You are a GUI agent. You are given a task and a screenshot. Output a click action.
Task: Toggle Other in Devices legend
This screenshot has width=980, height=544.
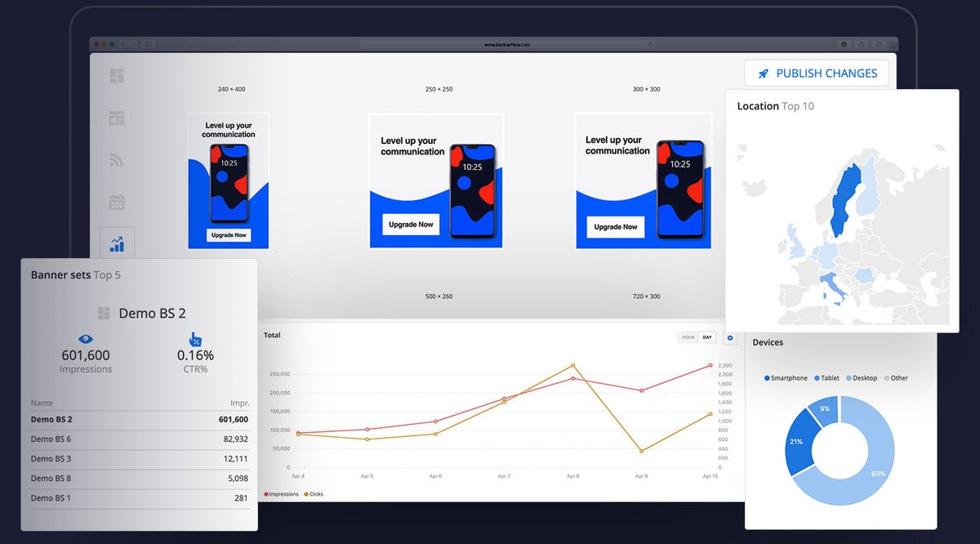point(896,378)
